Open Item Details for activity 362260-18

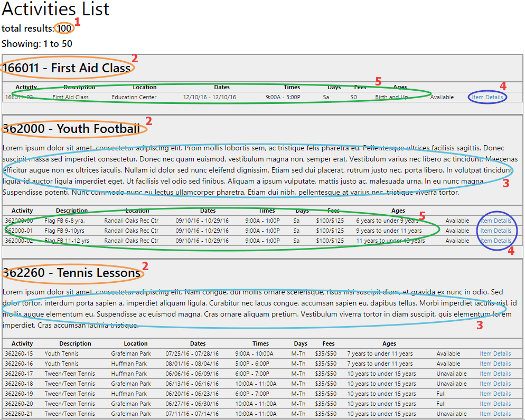(x=495, y=384)
